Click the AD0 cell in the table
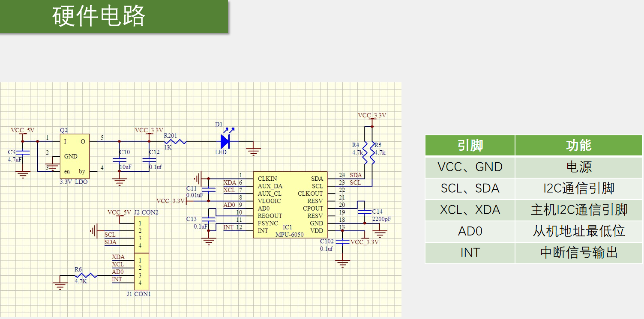The image size is (644, 319). pos(470,231)
